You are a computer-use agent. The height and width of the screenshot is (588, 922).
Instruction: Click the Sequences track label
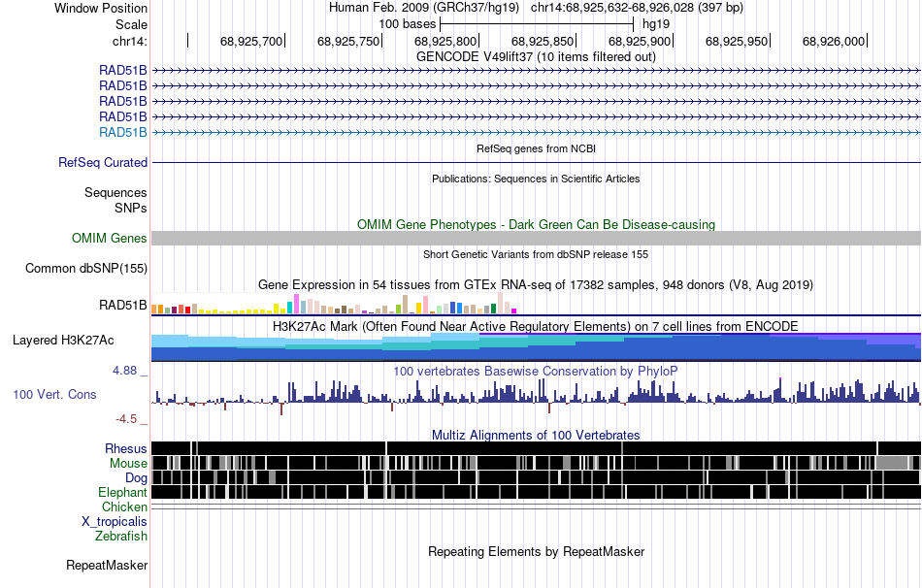115,193
